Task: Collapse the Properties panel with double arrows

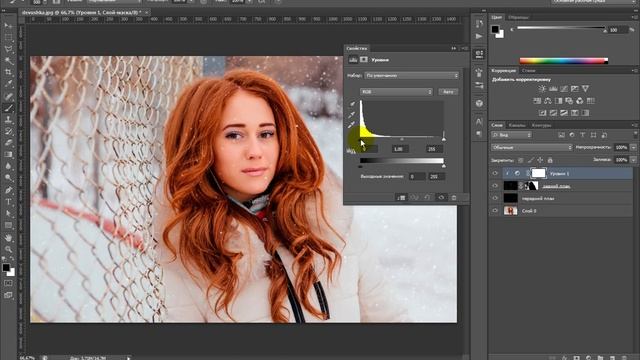Action: coord(453,48)
